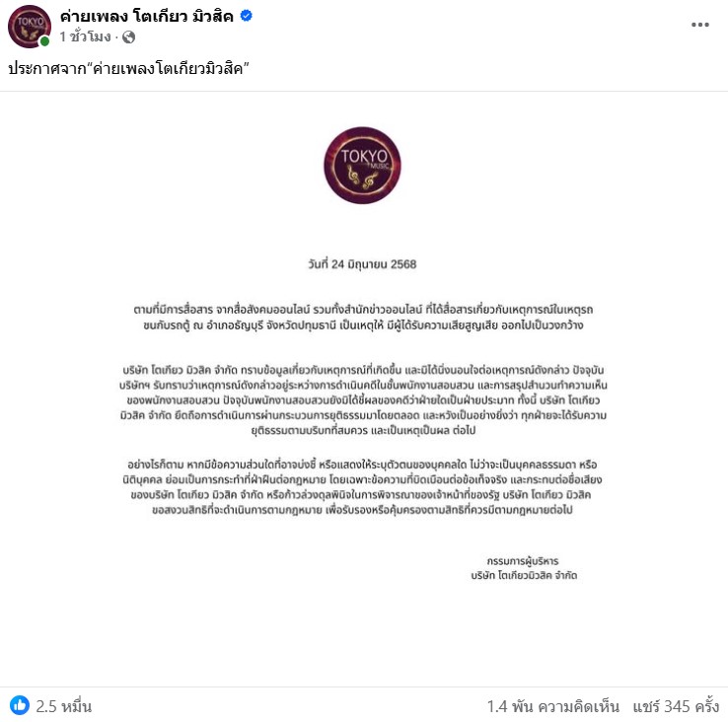Click the globe public audience icon
The image size is (728, 722).
pyautogui.click(x=128, y=37)
